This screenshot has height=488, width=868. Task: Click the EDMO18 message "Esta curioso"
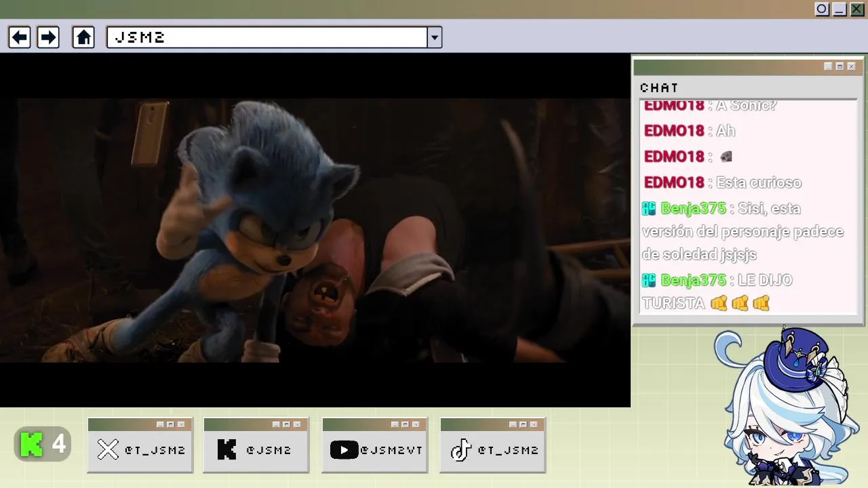pos(759,182)
